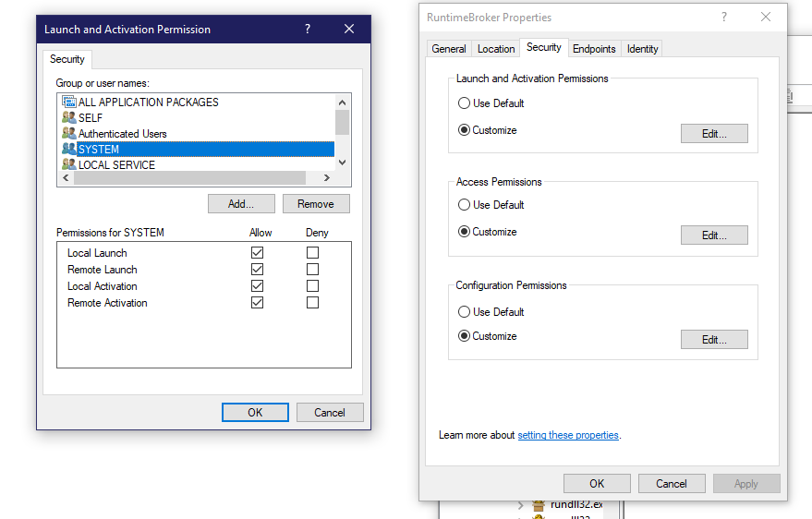Click scroll up arrow in user names list

(343, 103)
